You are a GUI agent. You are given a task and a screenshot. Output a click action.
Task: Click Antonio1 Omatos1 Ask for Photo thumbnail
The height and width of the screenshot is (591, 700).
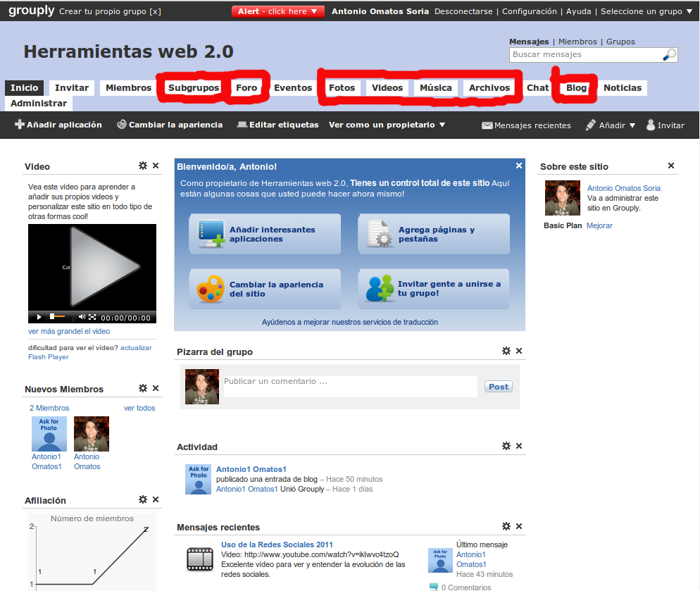(x=49, y=434)
